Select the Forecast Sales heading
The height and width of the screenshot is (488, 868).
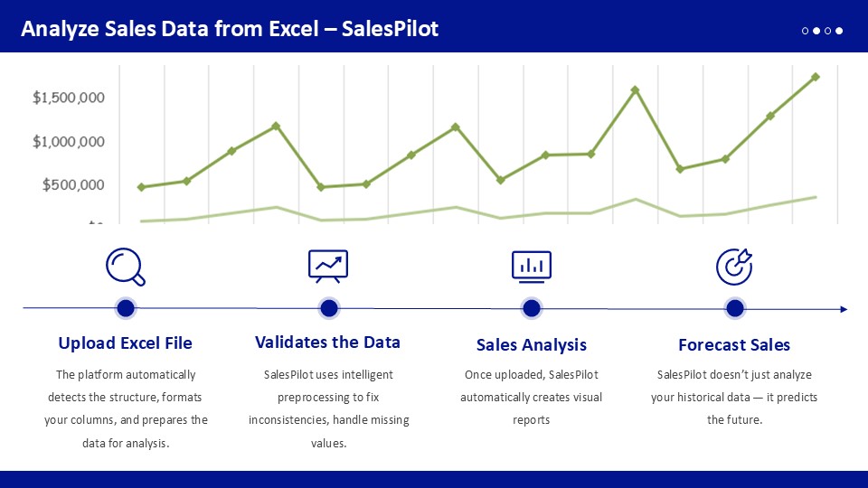[x=734, y=345]
